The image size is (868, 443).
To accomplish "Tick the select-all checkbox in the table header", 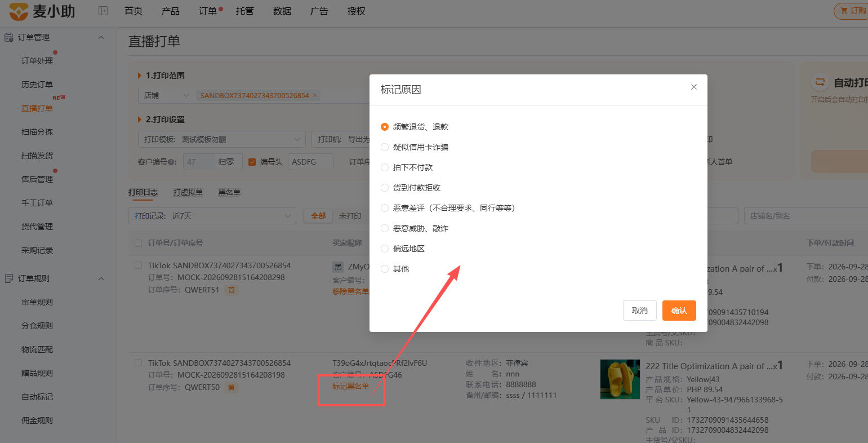I will tap(138, 243).
